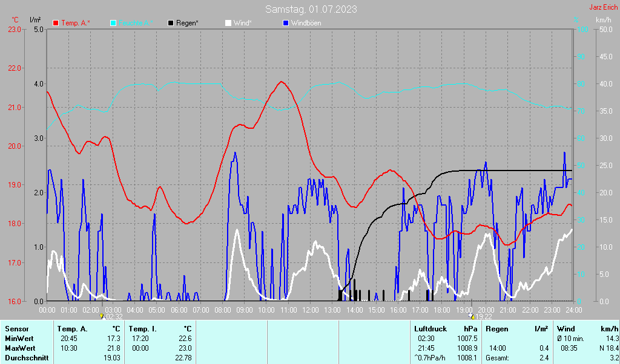
Task: Click the wind average value '3.2'
Action: (x=614, y=358)
